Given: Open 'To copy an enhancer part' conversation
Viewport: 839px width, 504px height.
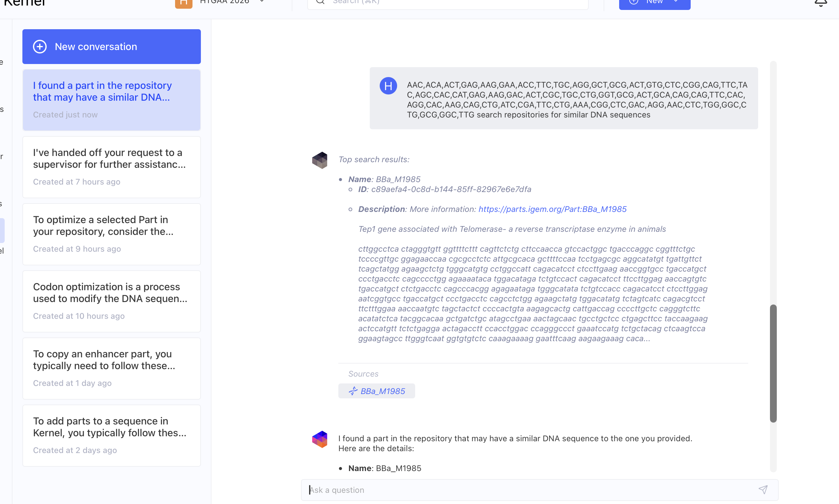Looking at the screenshot, I should pyautogui.click(x=111, y=369).
